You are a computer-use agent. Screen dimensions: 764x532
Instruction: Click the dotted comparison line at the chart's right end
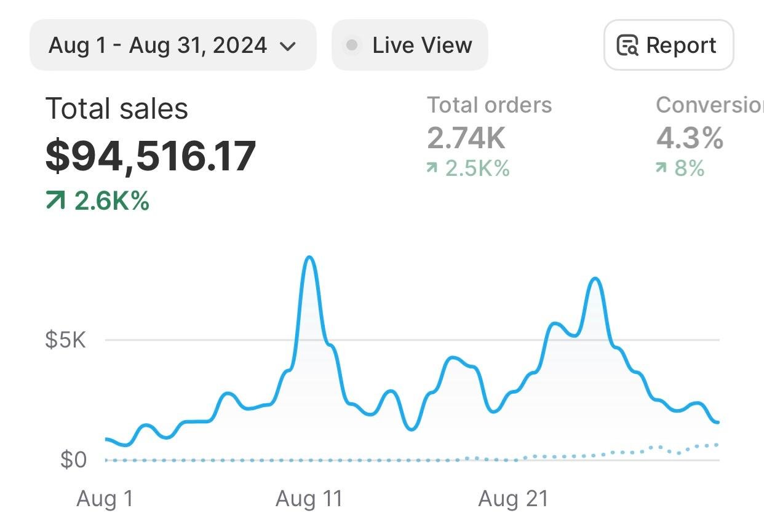pos(715,445)
